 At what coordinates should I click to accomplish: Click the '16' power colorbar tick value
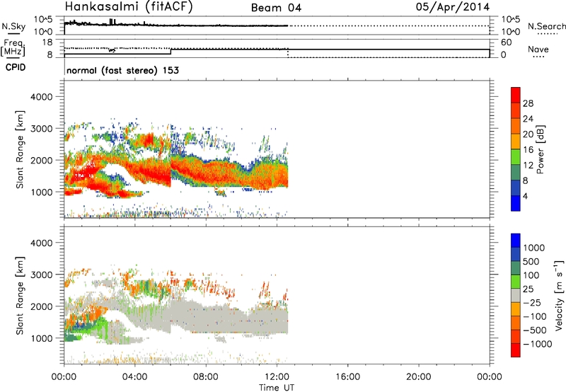(528, 150)
